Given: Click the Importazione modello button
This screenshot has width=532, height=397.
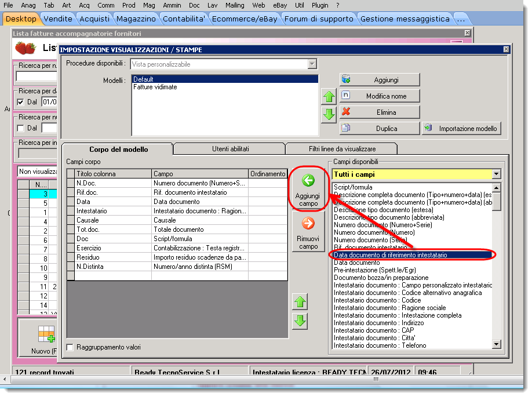Looking at the screenshot, I should click(x=461, y=128).
